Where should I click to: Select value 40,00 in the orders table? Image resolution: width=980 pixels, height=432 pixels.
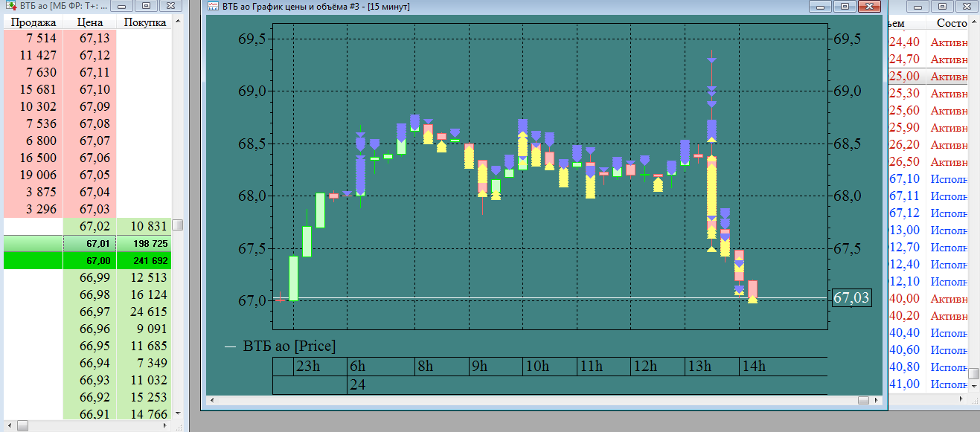pyautogui.click(x=904, y=299)
